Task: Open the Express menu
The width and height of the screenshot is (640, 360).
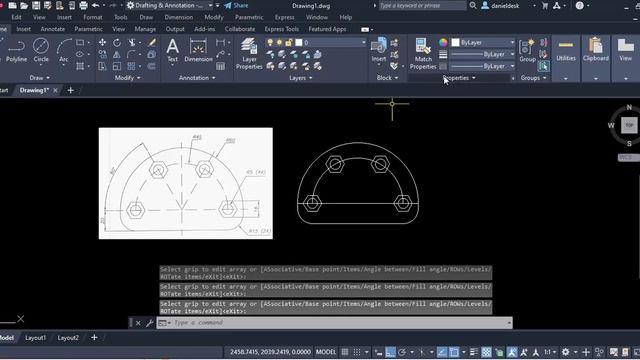Action: [x=284, y=17]
